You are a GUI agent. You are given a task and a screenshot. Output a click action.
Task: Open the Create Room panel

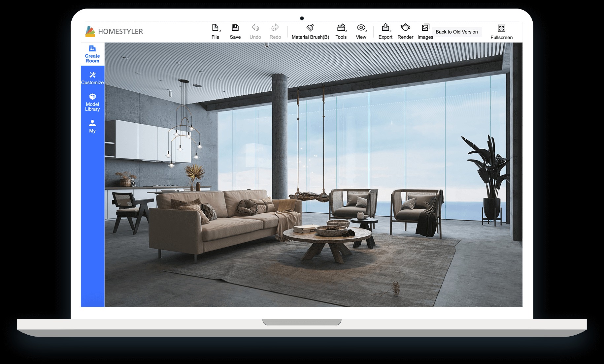tap(92, 54)
